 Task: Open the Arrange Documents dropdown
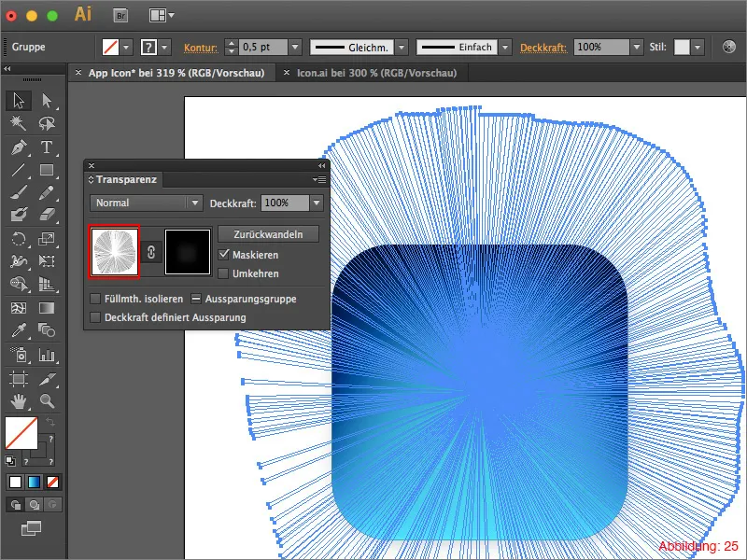[x=162, y=16]
